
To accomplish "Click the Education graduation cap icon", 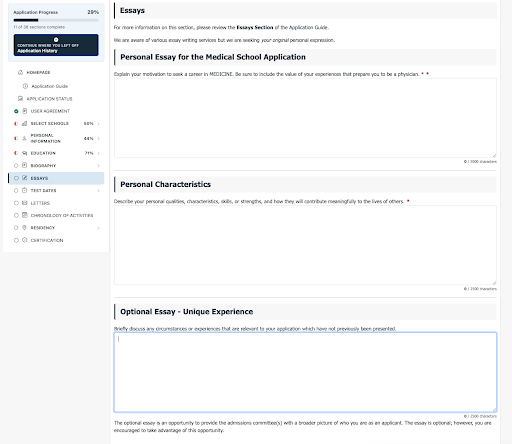I will pyautogui.click(x=25, y=153).
